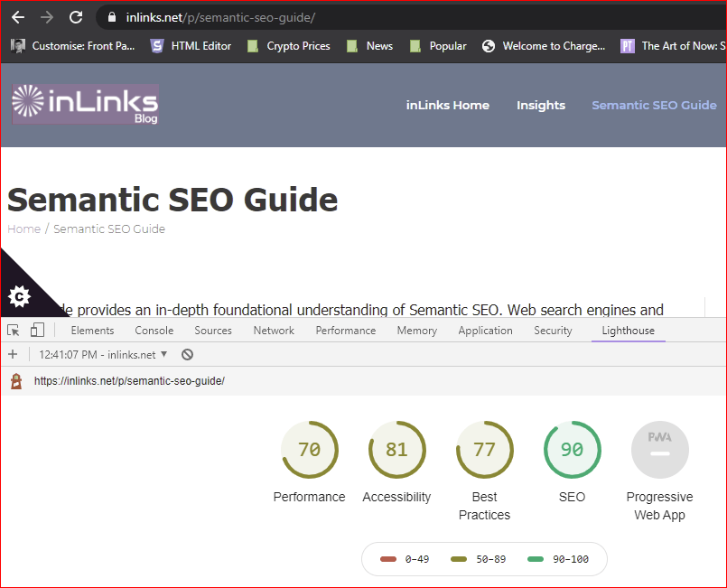Toggle the device toolbar icon
Screen dimensions: 727x588
tap(37, 331)
